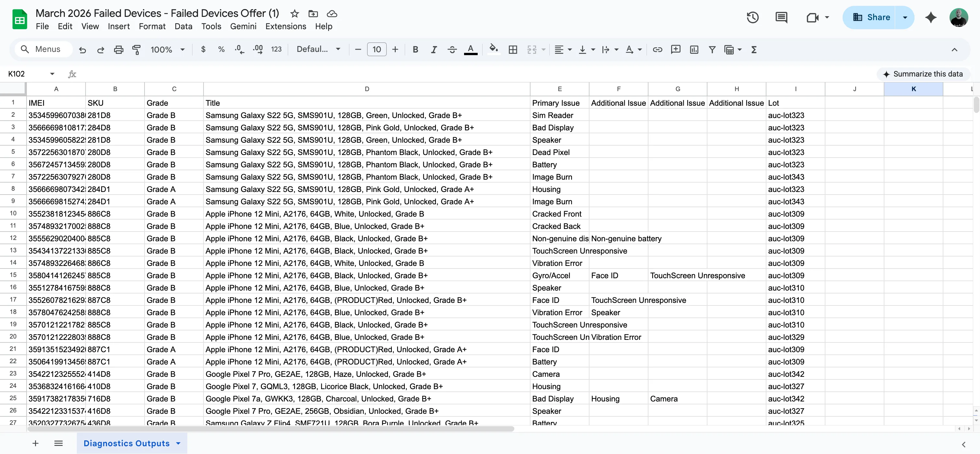Decrease decimal places
The height and width of the screenshot is (454, 980).
click(239, 50)
